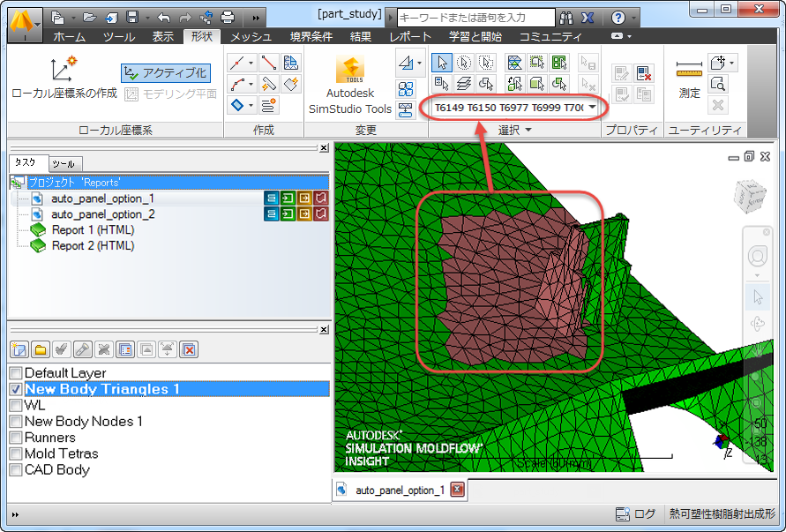The width and height of the screenshot is (786, 532).
Task: Undo the last action with the undo arrow
Action: coord(164,18)
